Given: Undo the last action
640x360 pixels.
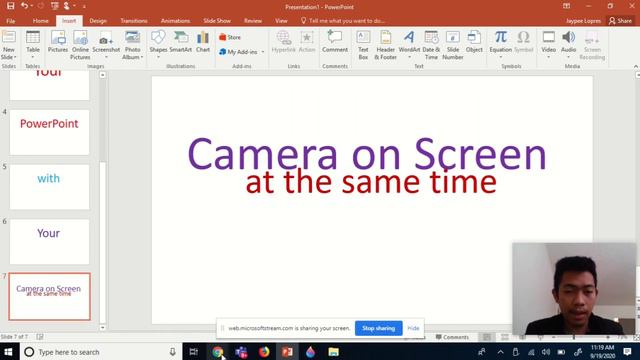Looking at the screenshot, I should [x=24, y=6].
